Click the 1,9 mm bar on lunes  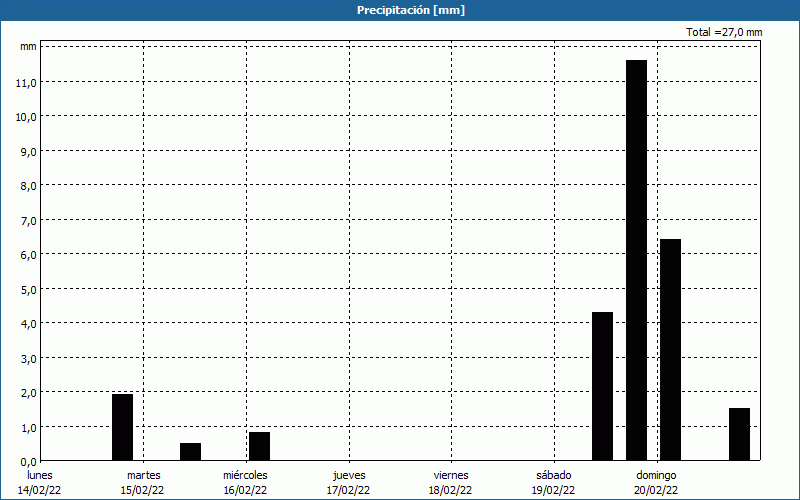tap(122, 427)
